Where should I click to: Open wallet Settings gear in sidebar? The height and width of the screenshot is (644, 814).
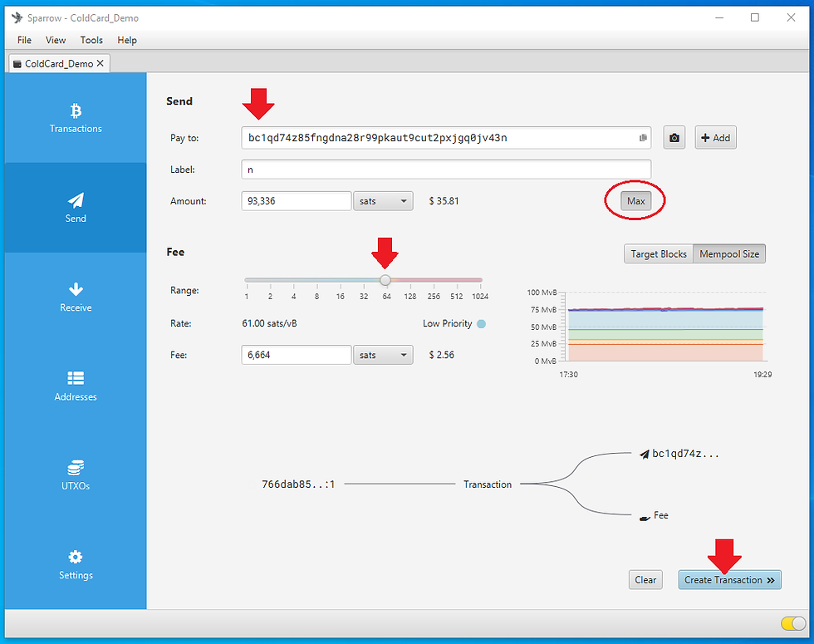(x=76, y=565)
